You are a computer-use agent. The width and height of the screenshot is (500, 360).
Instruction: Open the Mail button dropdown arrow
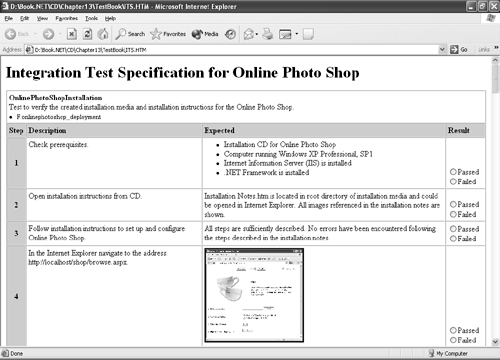coord(257,34)
